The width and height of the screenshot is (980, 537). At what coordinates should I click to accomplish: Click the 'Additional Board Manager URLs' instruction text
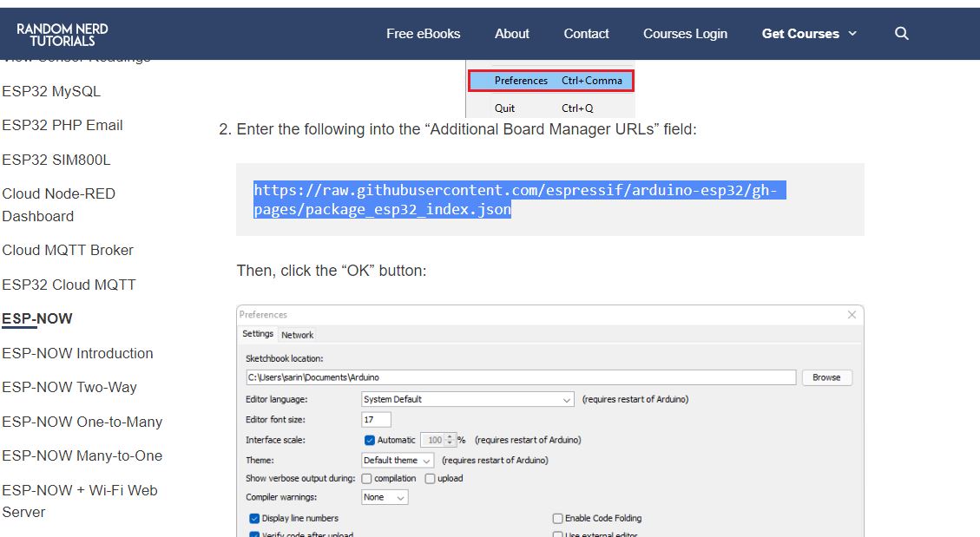click(x=466, y=129)
